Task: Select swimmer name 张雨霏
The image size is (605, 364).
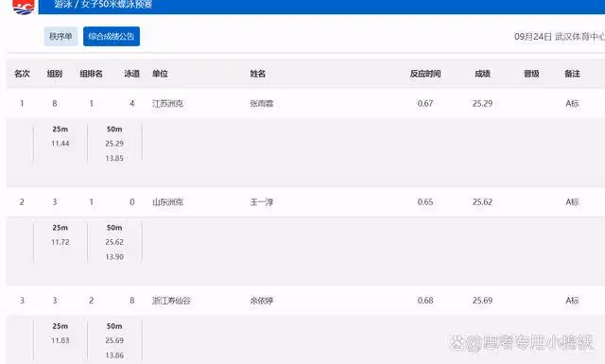Action: point(262,103)
